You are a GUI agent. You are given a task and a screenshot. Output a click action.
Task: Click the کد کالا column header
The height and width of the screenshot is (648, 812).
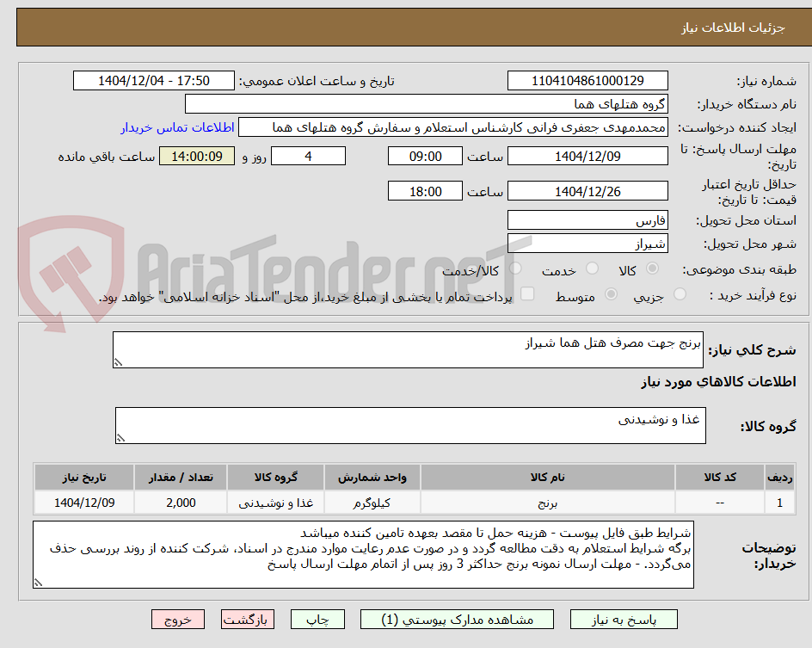point(720,477)
